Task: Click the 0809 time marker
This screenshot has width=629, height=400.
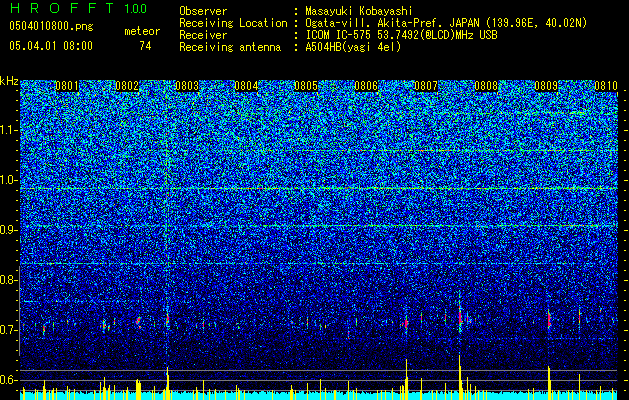Action: [546, 86]
